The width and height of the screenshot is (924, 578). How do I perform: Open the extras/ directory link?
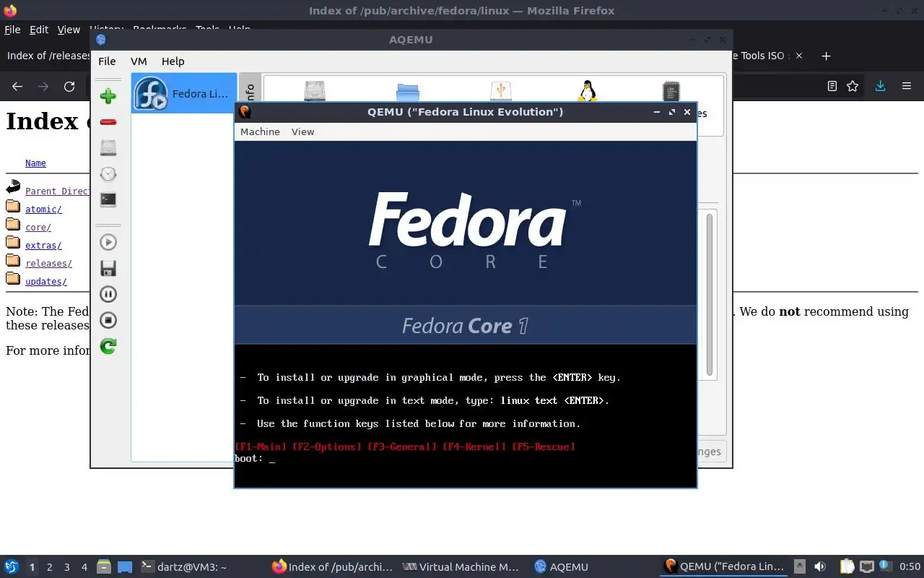pos(43,246)
